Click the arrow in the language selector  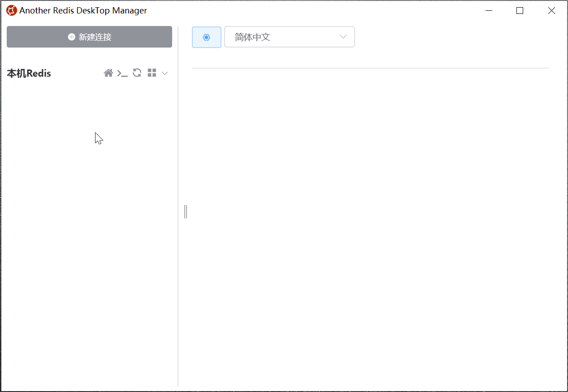point(343,37)
